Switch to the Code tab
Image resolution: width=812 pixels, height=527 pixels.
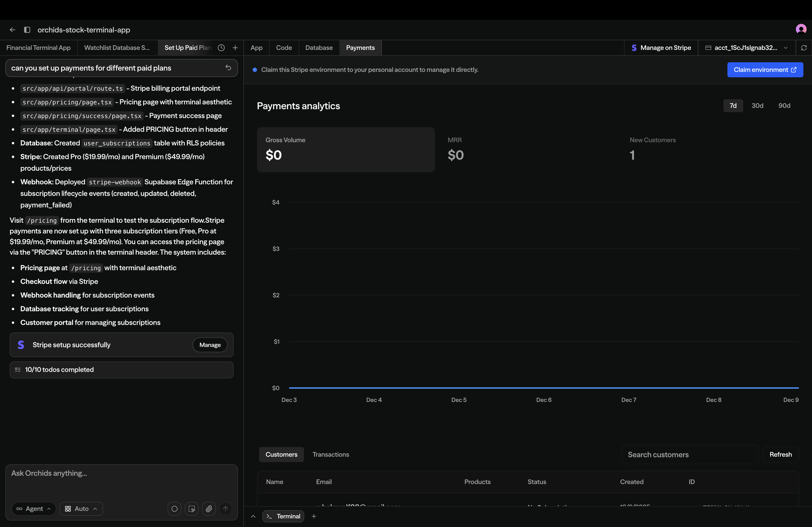click(x=284, y=48)
